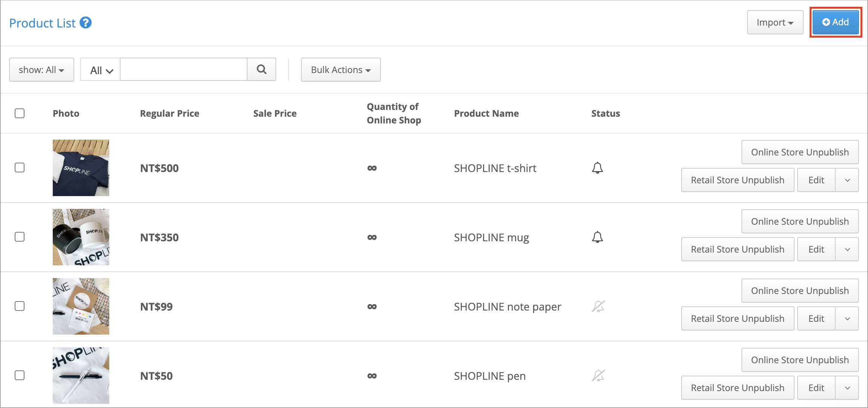Open the Bulk Actions dropdown
The height and width of the screenshot is (408, 868).
tap(341, 70)
